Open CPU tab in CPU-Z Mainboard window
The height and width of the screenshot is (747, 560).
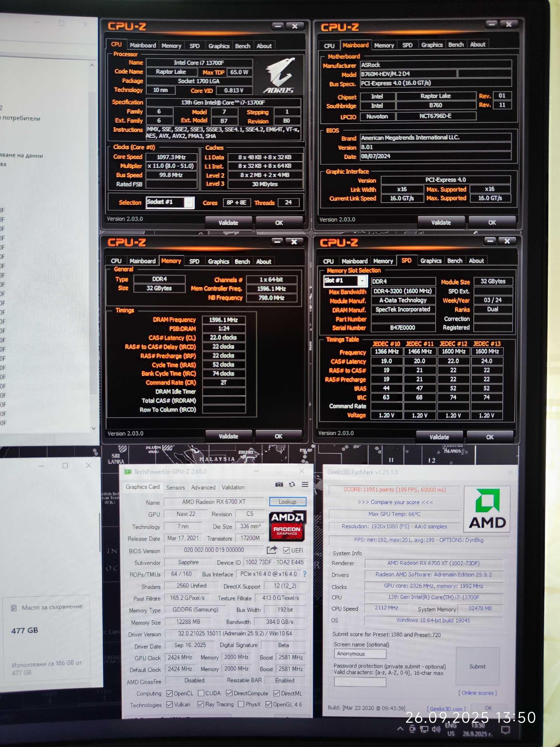click(329, 46)
